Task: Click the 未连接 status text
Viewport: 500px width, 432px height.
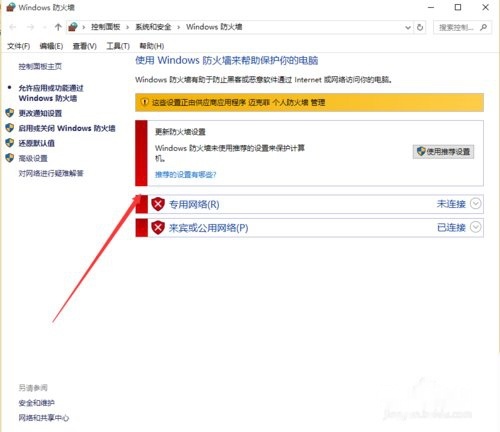Action: [451, 204]
